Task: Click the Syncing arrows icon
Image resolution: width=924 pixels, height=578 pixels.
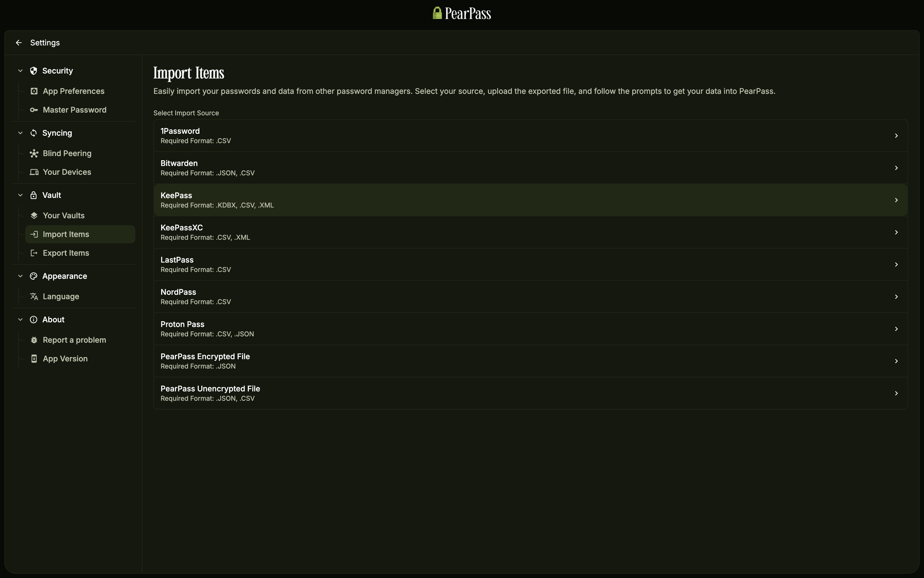Action: pos(34,133)
